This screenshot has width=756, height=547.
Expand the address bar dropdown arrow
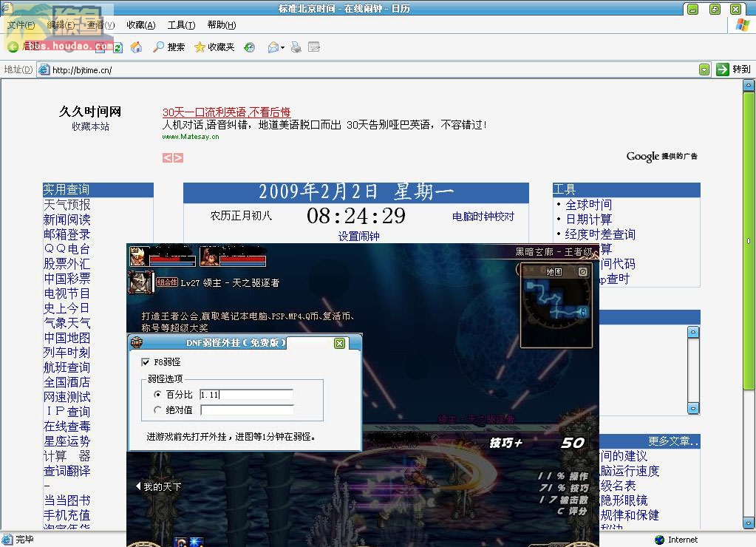[704, 69]
